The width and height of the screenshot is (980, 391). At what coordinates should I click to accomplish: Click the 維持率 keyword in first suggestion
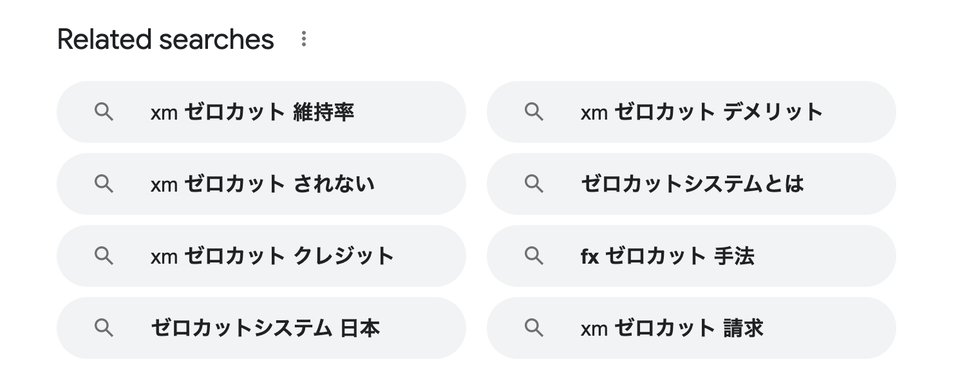324,113
